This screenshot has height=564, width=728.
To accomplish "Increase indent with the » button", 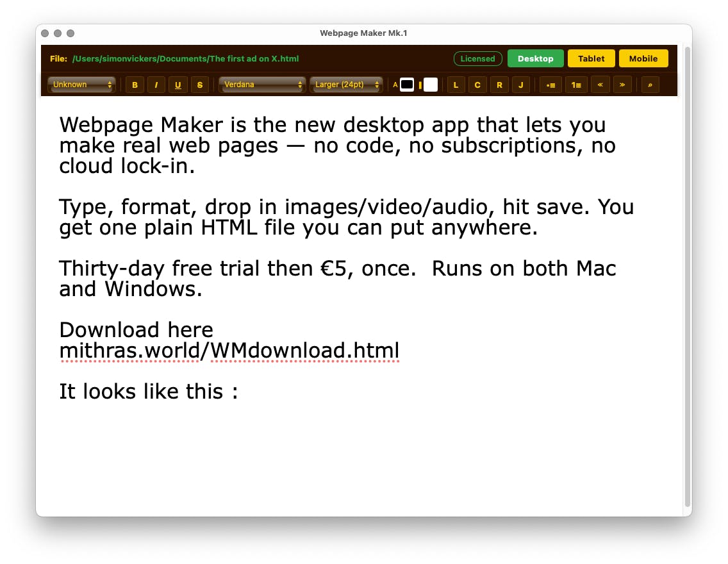I will click(622, 85).
